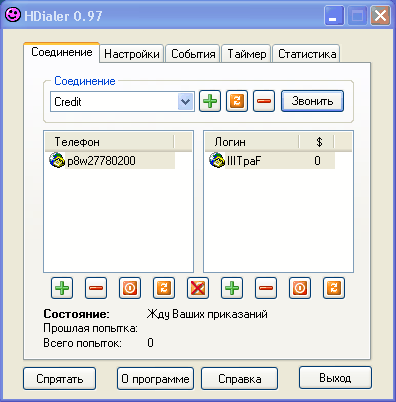Click the HDialer smiley title bar icon

[x=13, y=15]
